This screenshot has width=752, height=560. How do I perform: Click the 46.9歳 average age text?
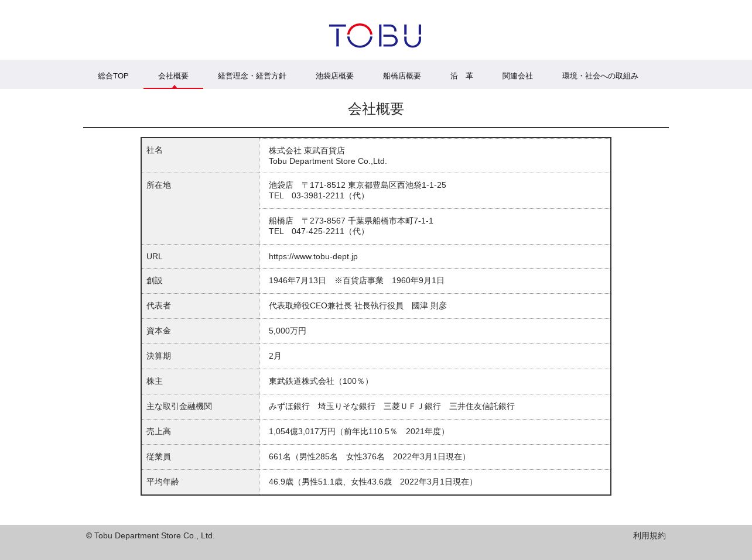tap(373, 482)
